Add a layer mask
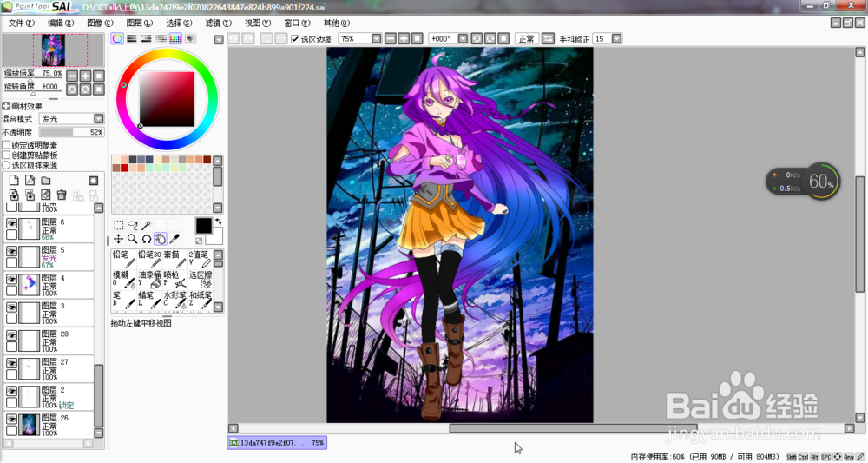 click(x=94, y=181)
